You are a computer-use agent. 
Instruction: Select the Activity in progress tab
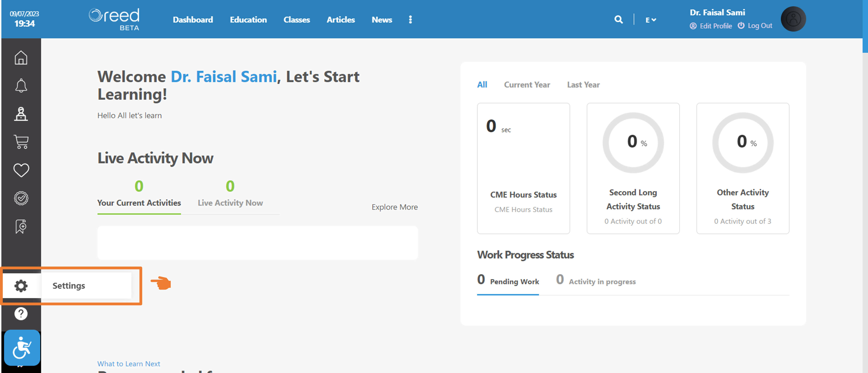[x=596, y=280]
